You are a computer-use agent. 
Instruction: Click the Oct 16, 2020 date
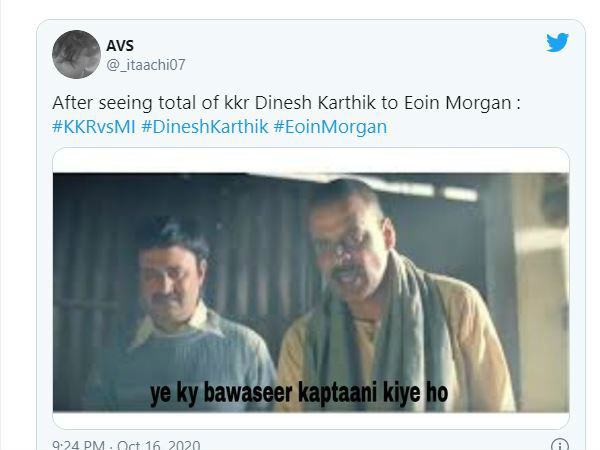tap(158, 445)
